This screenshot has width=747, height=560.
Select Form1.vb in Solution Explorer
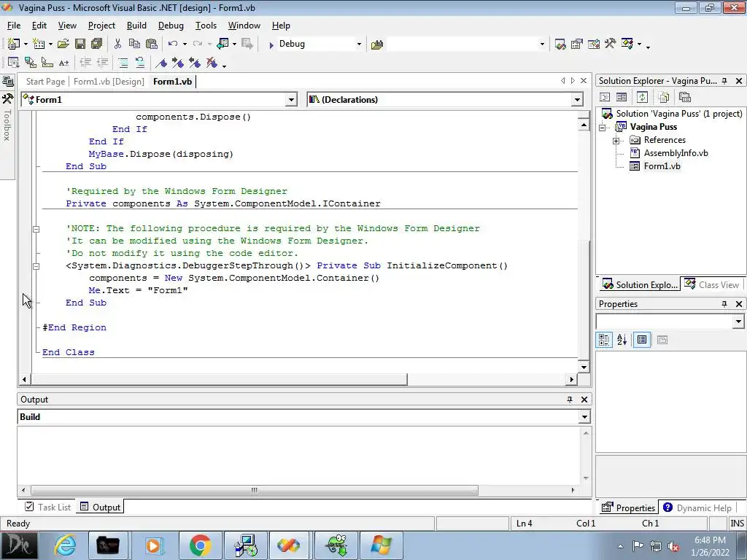[x=662, y=166]
